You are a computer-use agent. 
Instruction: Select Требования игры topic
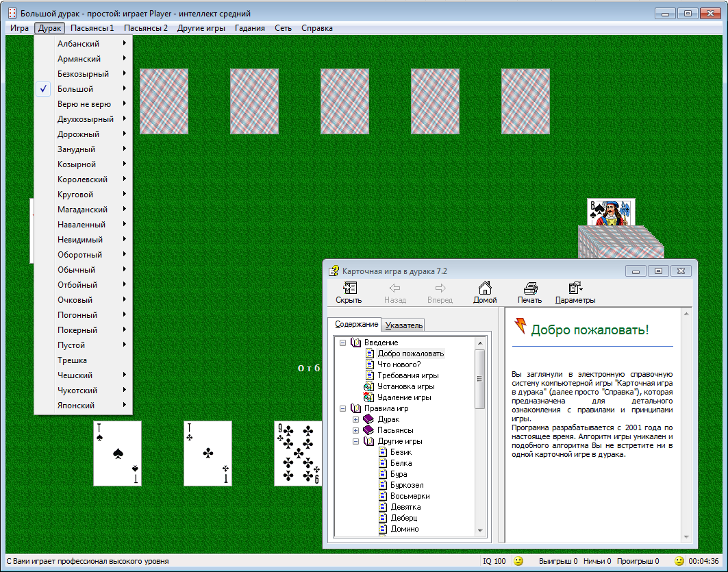(x=407, y=375)
